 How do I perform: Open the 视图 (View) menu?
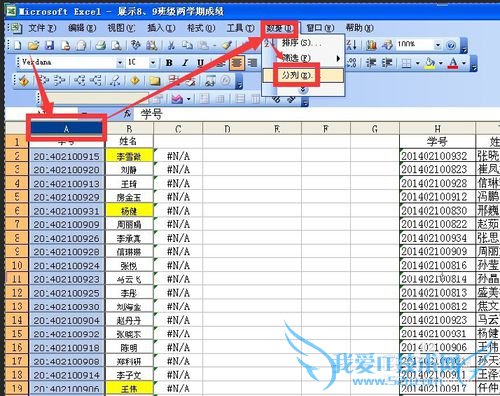coord(121,28)
